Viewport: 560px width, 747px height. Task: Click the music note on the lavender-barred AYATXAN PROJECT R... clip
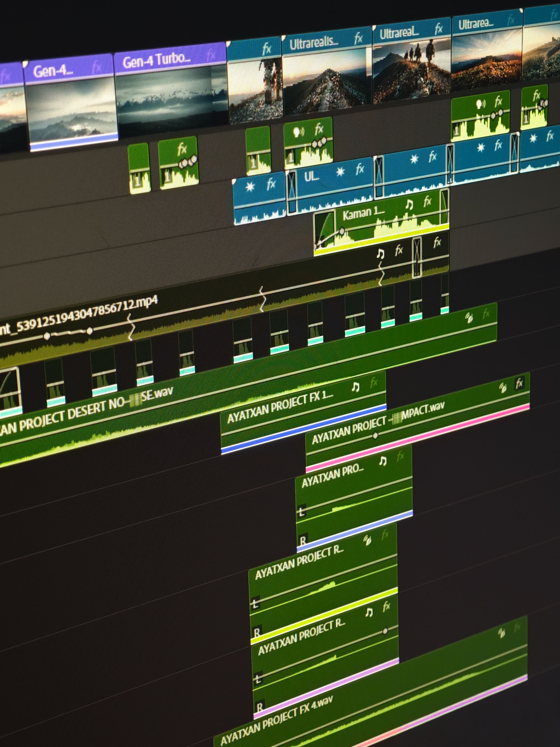[x=369, y=612]
